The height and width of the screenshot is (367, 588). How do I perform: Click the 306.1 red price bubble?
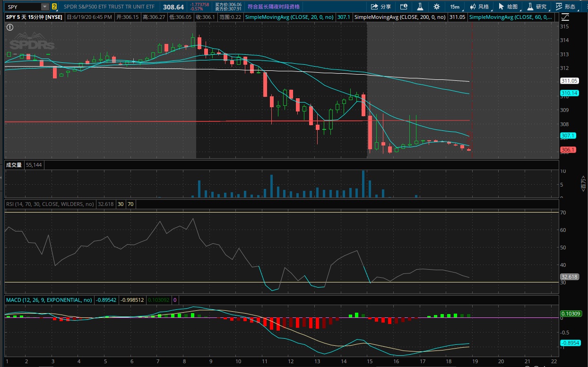568,150
